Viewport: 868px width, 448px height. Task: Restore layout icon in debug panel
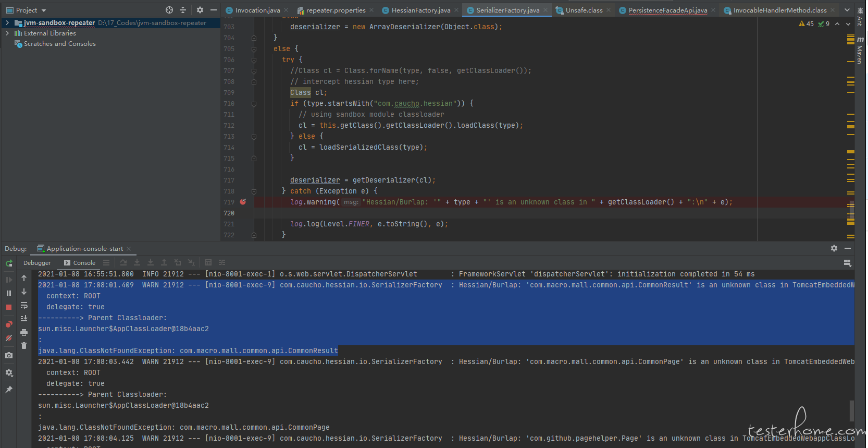(x=847, y=263)
